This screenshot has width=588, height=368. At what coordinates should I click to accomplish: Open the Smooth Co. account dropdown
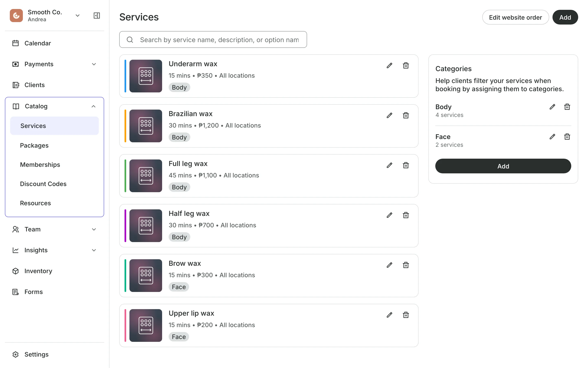pos(78,16)
